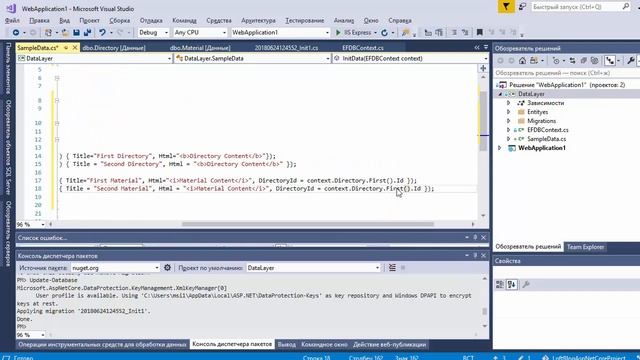The image size is (640, 360).
Task: Open the Сборка menu
Action: point(120,20)
